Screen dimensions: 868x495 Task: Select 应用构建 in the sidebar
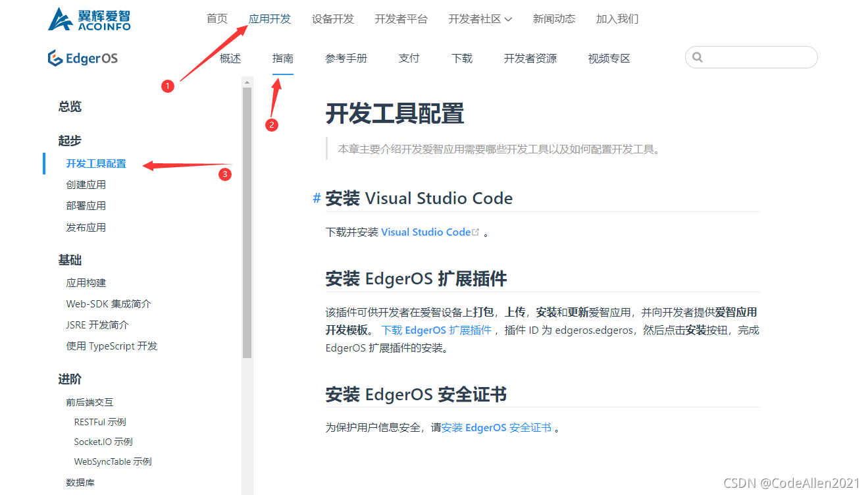click(x=86, y=283)
